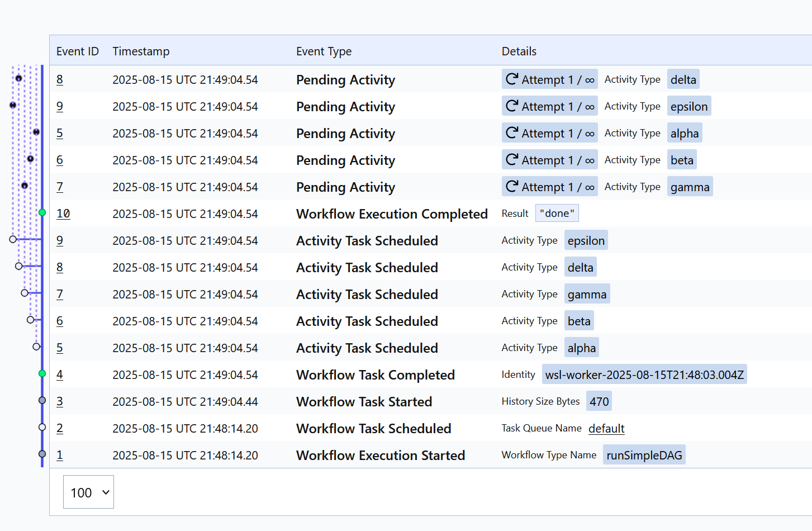Click green timeline dot for Workflow Execution Completed

point(42,212)
